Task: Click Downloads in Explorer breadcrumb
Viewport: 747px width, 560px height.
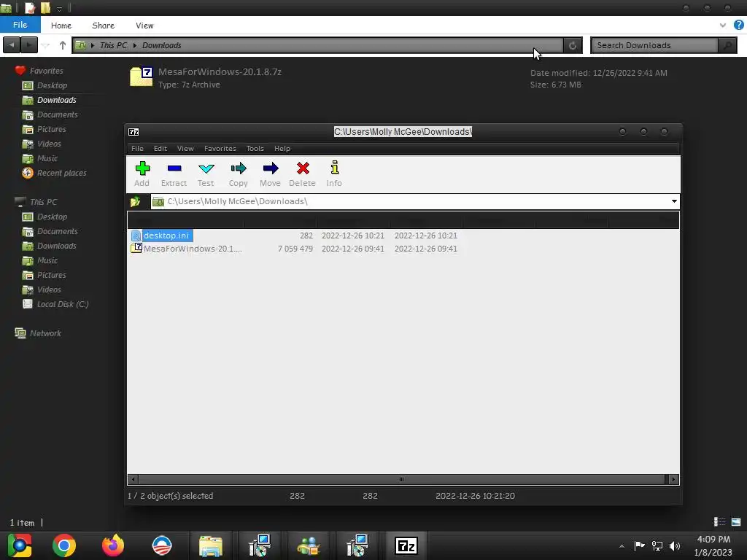Action: [161, 45]
